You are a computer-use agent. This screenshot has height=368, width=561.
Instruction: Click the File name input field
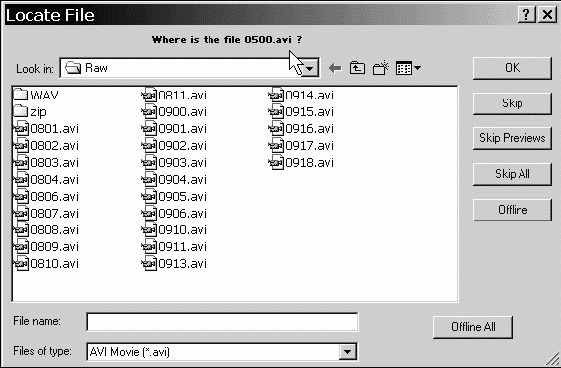point(222,322)
